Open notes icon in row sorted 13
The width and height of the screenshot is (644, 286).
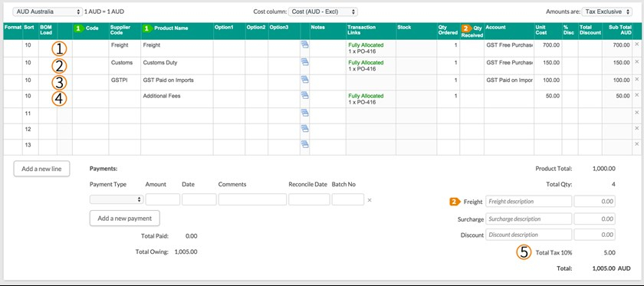pos(305,144)
